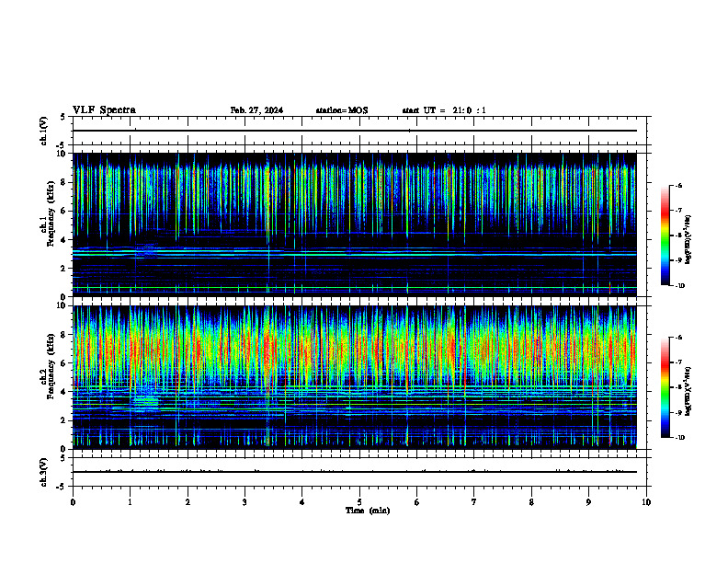This screenshot has width=728, height=563.
Task: Click the "-6" label on ch.1 colorbar
Action: [x=678, y=185]
